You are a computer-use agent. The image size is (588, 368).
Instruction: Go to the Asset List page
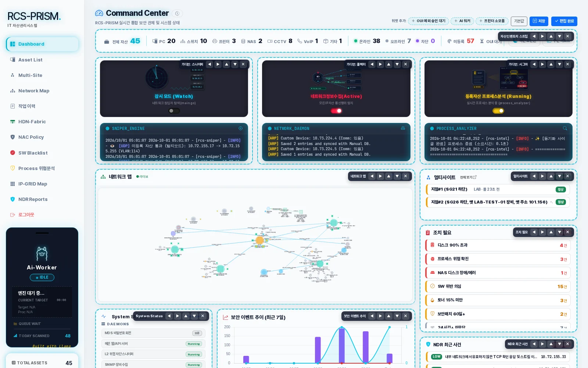pos(31,60)
